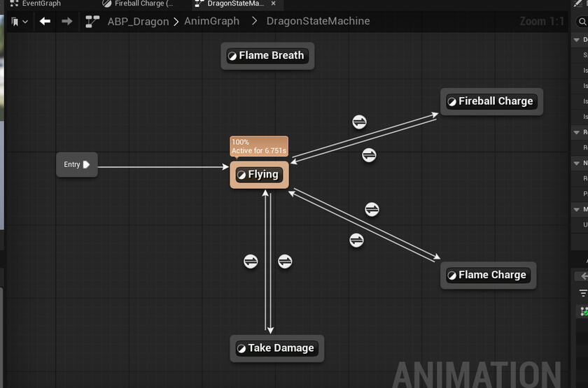
Task: Switch to the EventGraph tab
Action: pyautogui.click(x=41, y=3)
